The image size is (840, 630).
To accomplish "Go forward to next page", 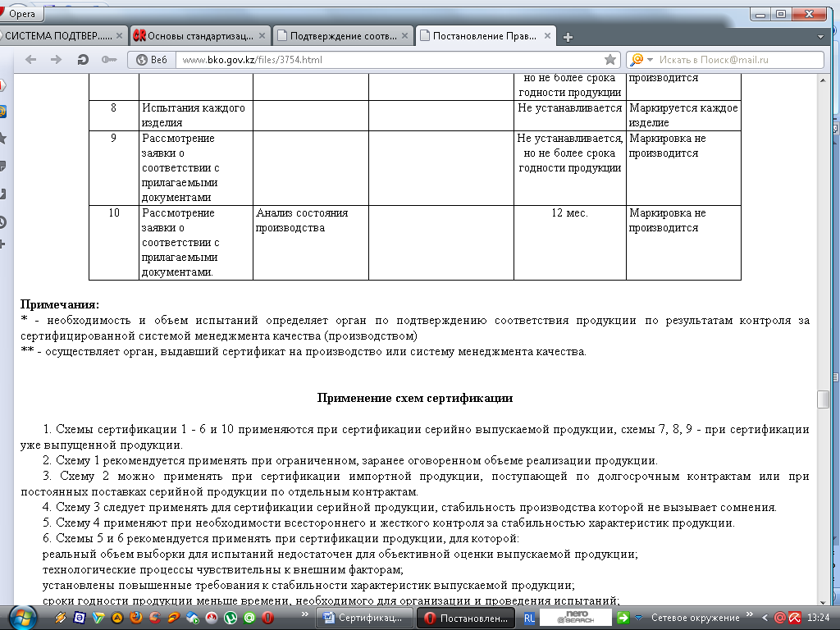I will 57,59.
